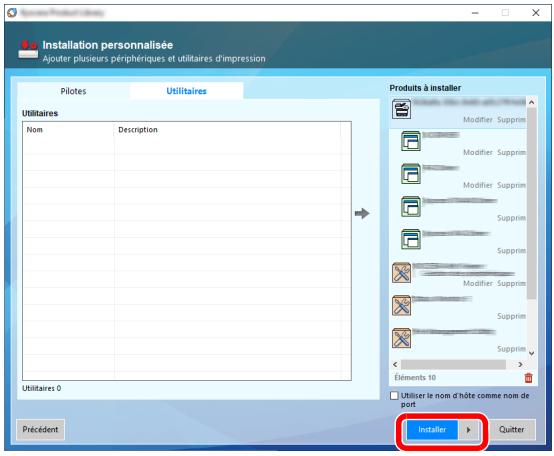Click Modifier on the first tools utility entry
The image size is (554, 456).
click(x=478, y=283)
